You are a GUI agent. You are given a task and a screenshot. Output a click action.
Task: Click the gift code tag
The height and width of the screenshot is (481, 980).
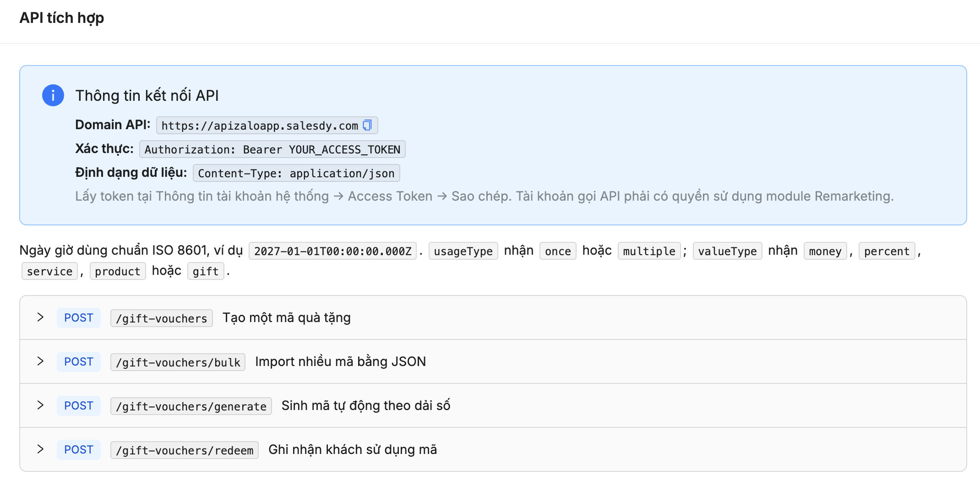[x=206, y=271]
